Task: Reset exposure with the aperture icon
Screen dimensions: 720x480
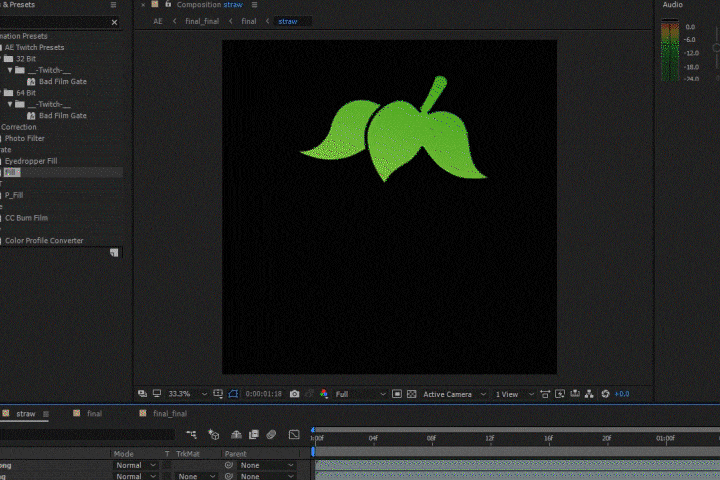Action: click(x=605, y=394)
